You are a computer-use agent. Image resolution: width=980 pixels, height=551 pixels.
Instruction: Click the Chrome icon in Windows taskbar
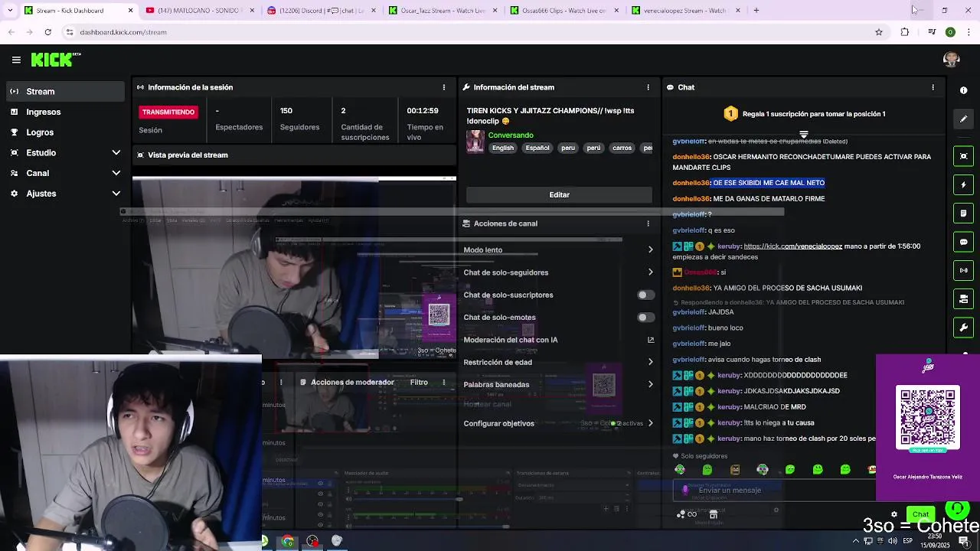tap(287, 541)
